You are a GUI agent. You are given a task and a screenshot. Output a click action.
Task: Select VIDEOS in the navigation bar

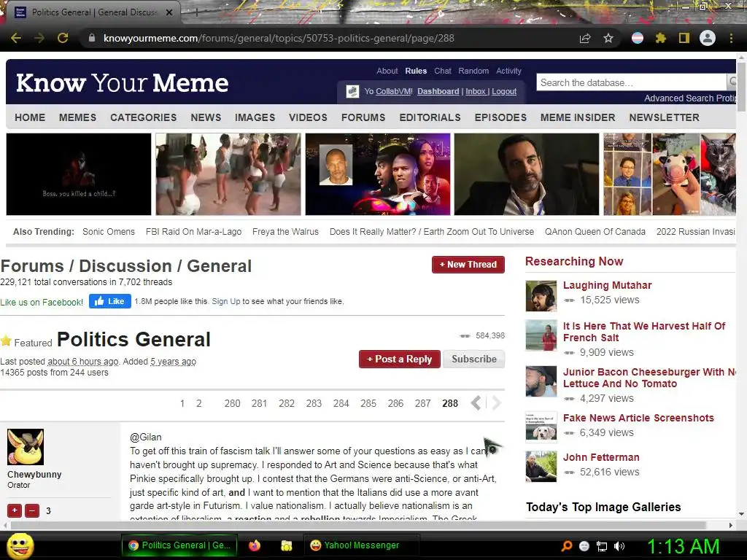click(x=308, y=117)
